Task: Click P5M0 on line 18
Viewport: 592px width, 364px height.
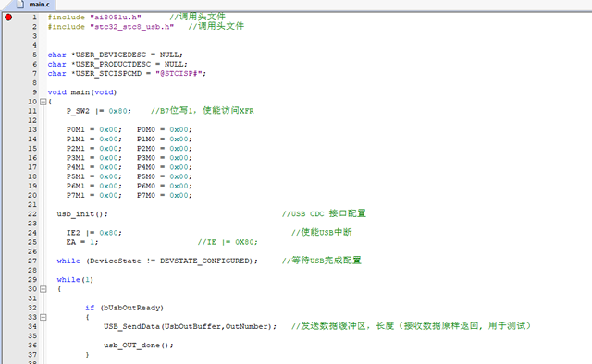Action: coord(146,176)
